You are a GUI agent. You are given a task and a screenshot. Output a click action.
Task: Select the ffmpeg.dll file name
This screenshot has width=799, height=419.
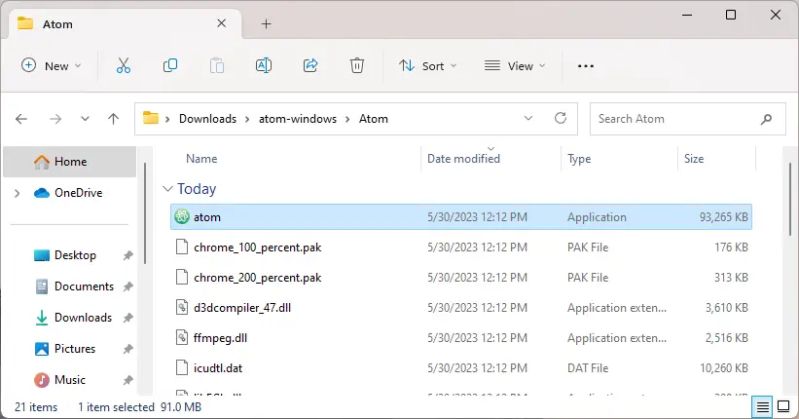pyautogui.click(x=220, y=338)
